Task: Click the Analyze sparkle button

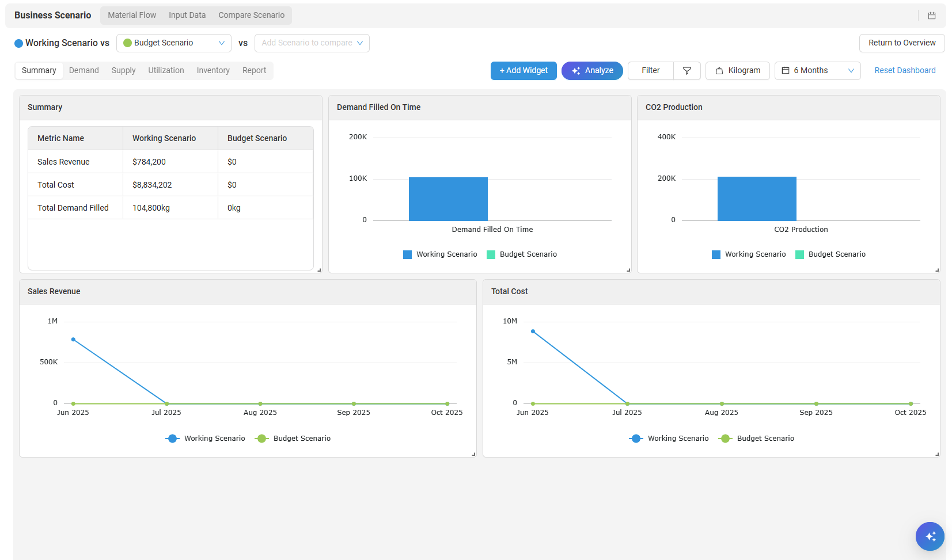Action: [x=592, y=71]
